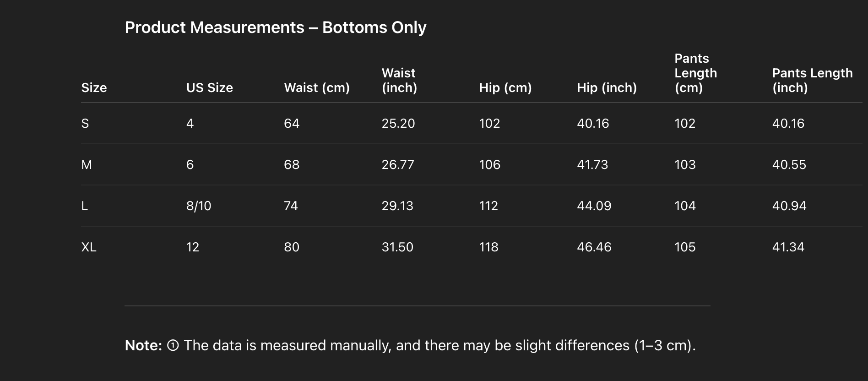This screenshot has width=868, height=381.
Task: Click the Hip (inch) column header
Action: pos(607,87)
